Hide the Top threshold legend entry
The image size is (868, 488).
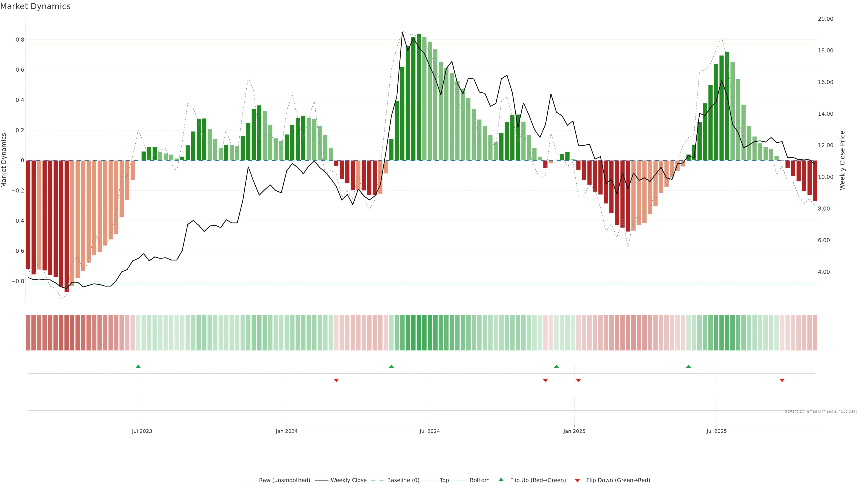(x=444, y=480)
